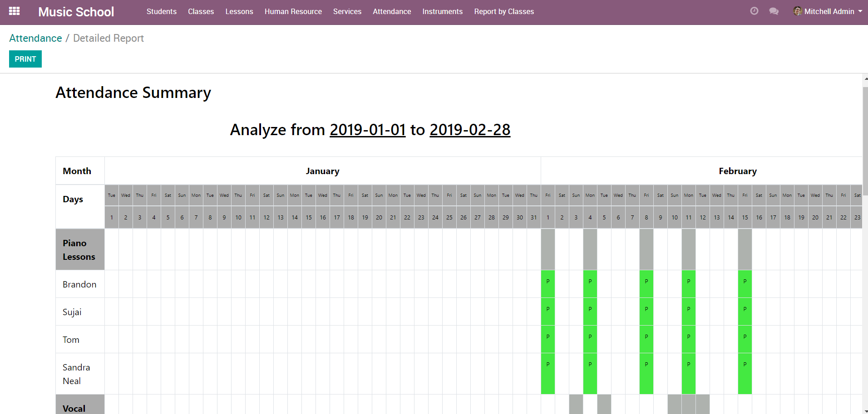Open the apps grid menu icon
This screenshot has width=868, height=414.
pos(14,11)
